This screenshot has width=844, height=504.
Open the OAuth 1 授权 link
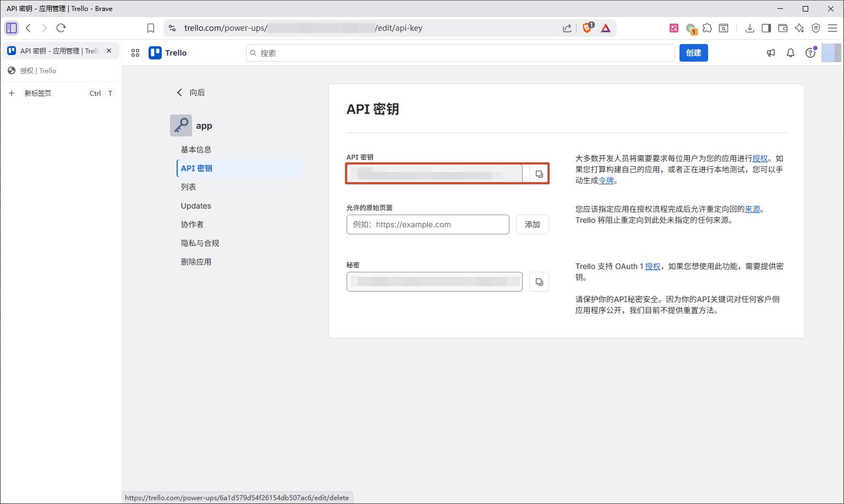[653, 266]
